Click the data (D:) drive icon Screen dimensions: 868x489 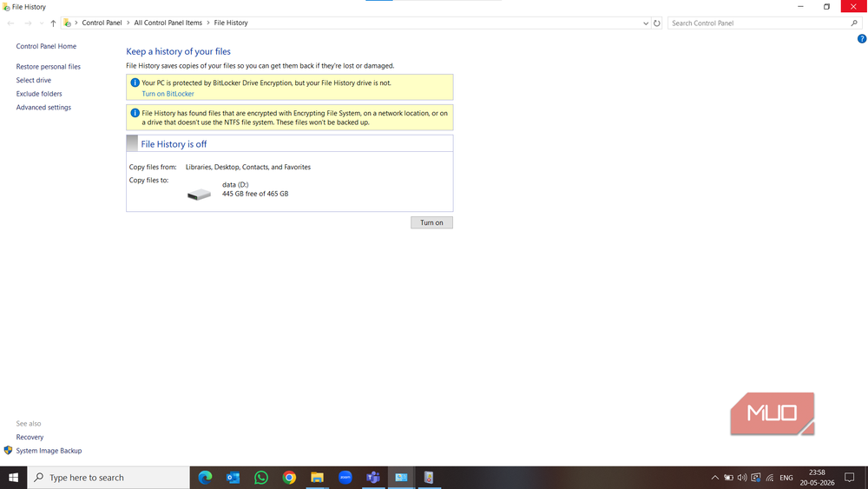pyautogui.click(x=199, y=195)
